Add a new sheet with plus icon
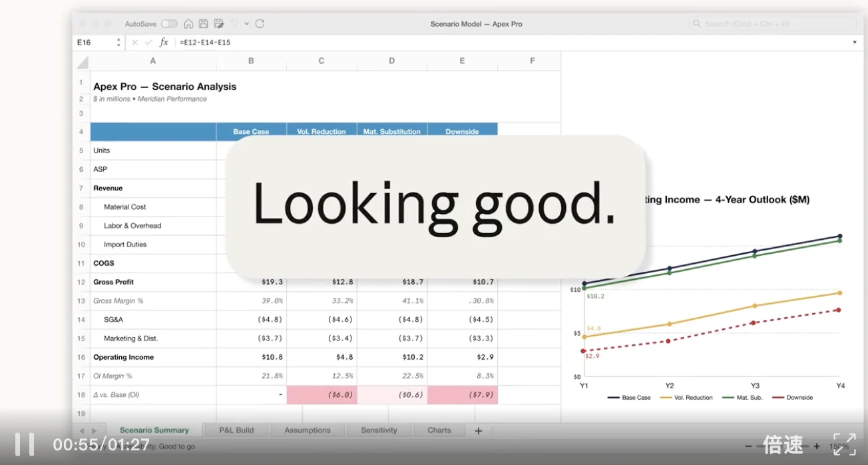 click(478, 431)
